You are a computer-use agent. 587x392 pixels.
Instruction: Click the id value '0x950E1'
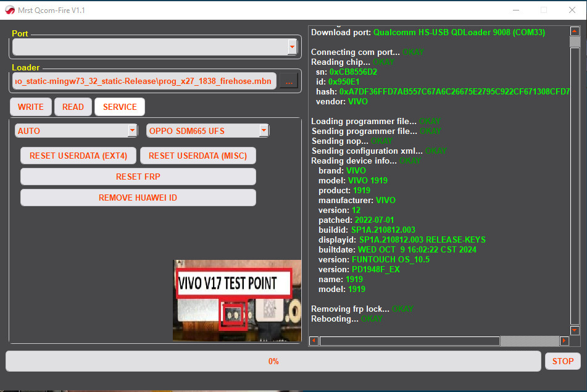point(344,81)
